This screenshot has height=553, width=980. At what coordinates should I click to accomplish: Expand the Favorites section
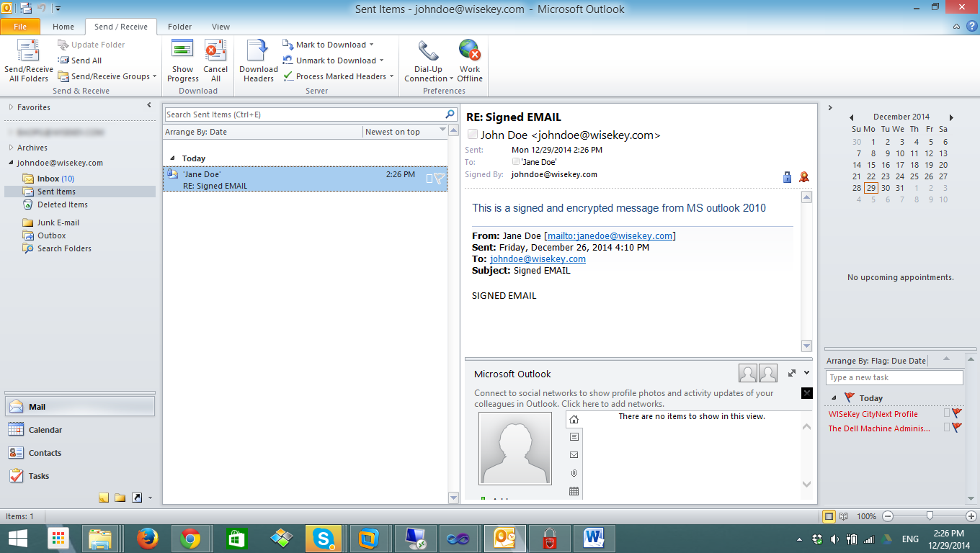[11, 107]
